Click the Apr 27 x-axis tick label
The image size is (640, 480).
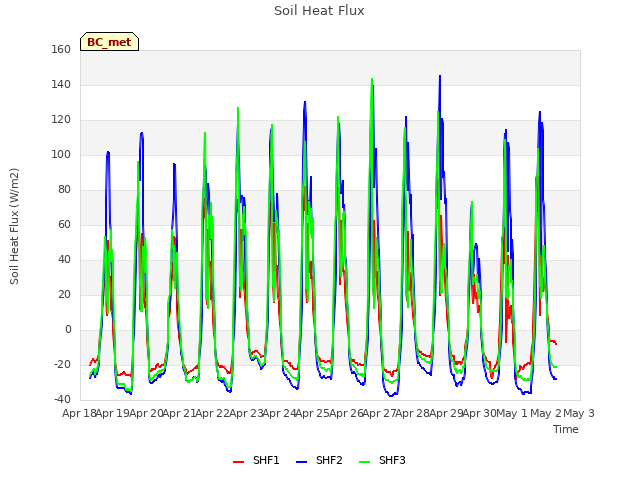pos(379,413)
